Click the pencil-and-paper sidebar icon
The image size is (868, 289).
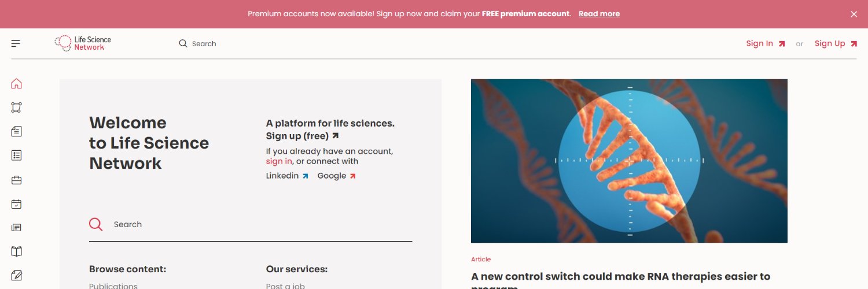coord(16,275)
